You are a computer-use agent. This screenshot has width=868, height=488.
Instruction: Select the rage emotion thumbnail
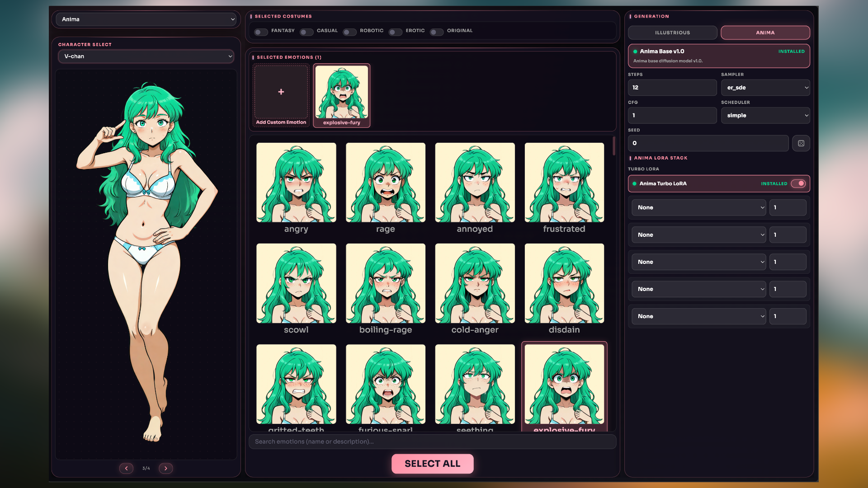[x=386, y=183]
